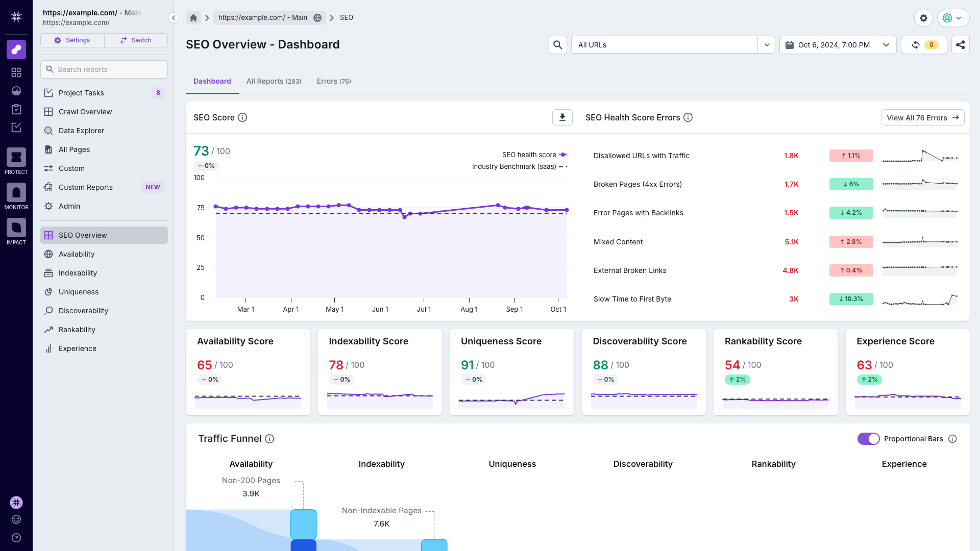This screenshot has width=980, height=551.
Task: Switch to All Reports tab
Action: coord(274,81)
